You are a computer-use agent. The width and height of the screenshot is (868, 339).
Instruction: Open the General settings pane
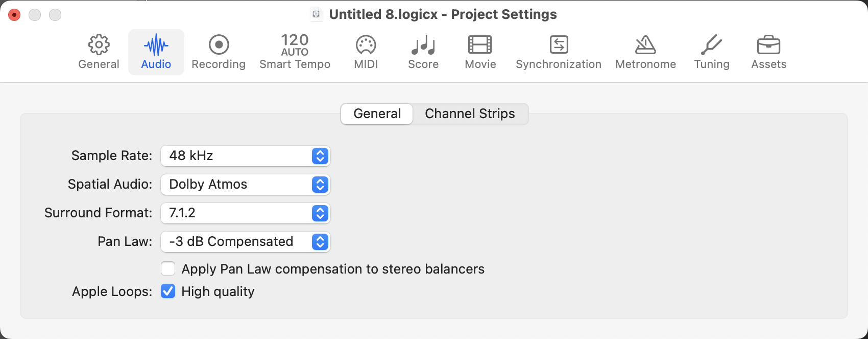click(99, 51)
